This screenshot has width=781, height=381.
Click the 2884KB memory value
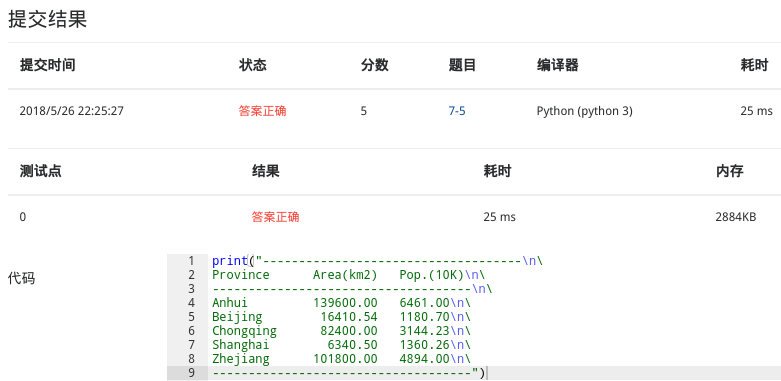click(x=736, y=217)
